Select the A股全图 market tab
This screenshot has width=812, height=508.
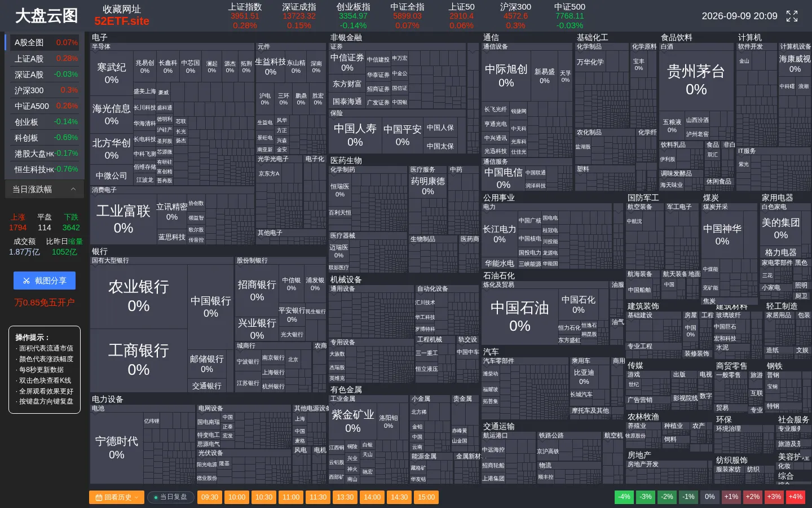pyautogui.click(x=45, y=42)
